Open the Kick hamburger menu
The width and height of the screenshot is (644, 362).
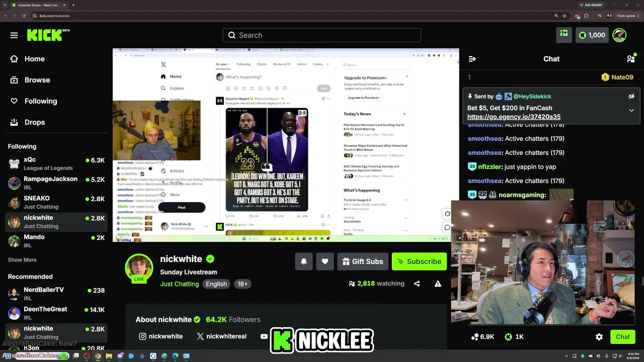coord(14,35)
